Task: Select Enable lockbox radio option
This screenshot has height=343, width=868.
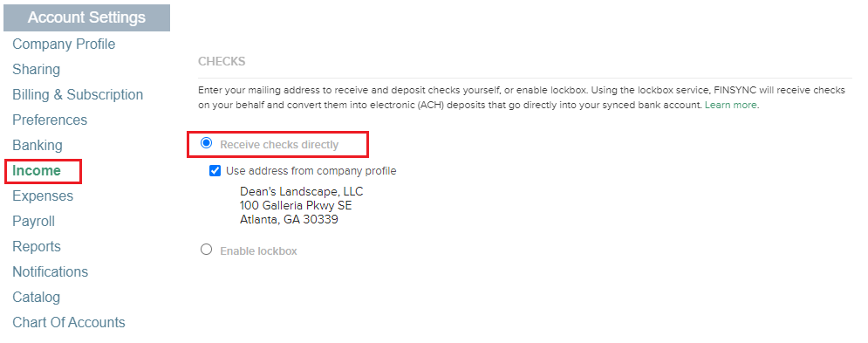Action: [207, 250]
